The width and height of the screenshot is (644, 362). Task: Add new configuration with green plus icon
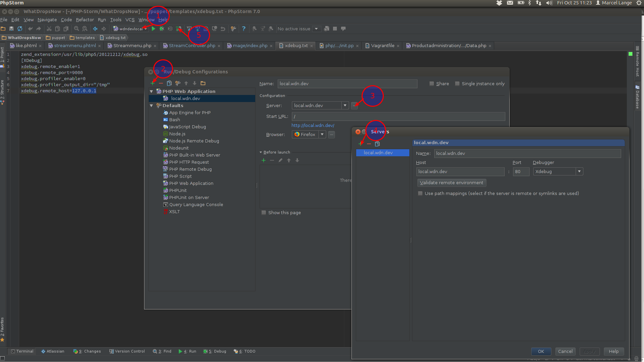tap(152, 83)
